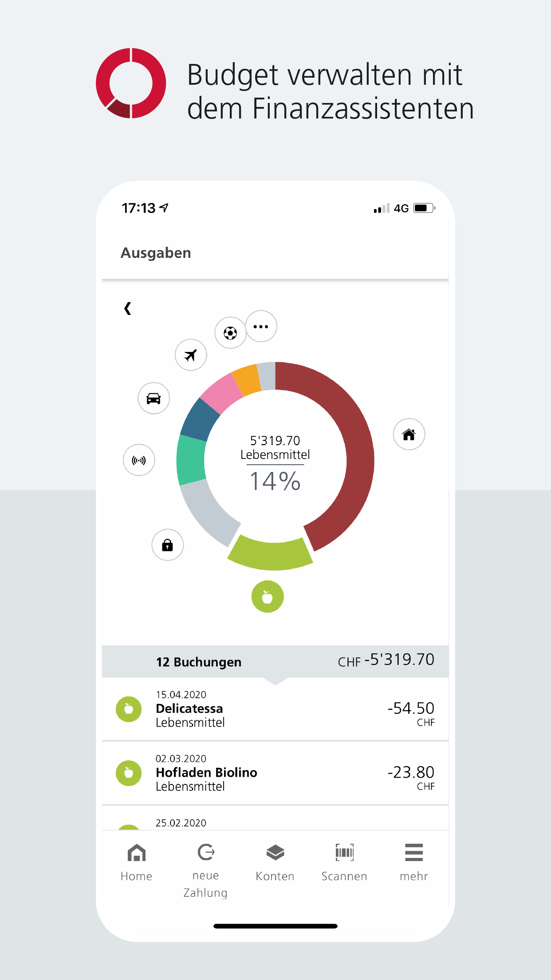Open the Delicatessa transaction entry
The width and height of the screenshot is (551, 980).
click(275, 709)
